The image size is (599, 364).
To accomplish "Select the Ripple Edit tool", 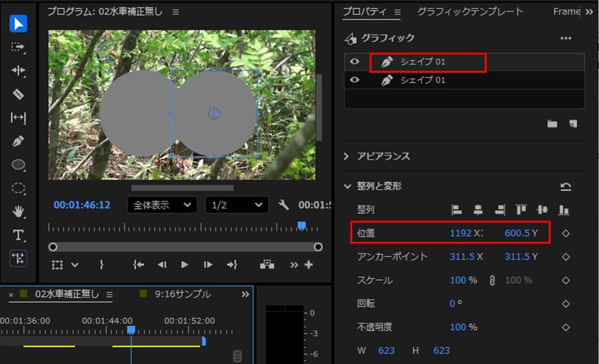I will click(18, 70).
